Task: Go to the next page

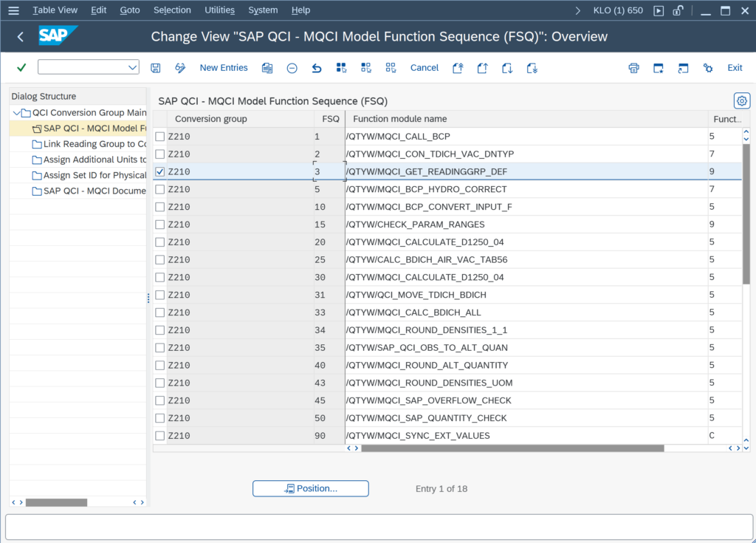Action: tap(506, 68)
